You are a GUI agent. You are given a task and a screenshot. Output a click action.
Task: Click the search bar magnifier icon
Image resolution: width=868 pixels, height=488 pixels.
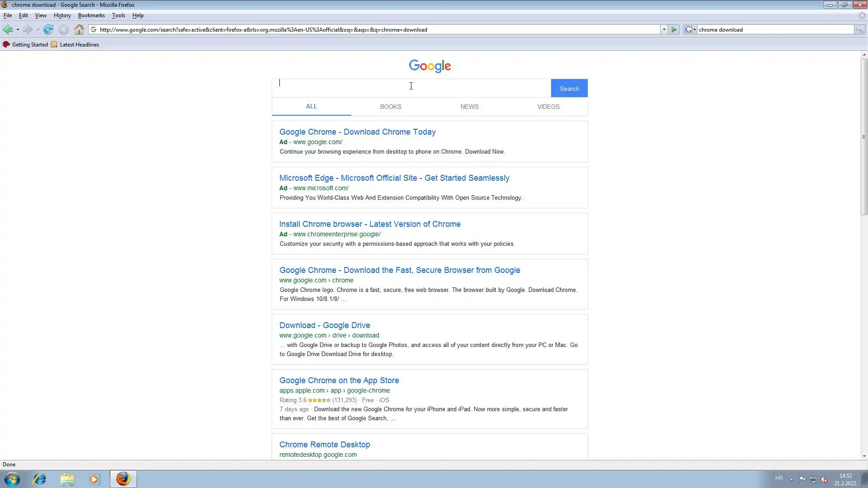(x=859, y=30)
